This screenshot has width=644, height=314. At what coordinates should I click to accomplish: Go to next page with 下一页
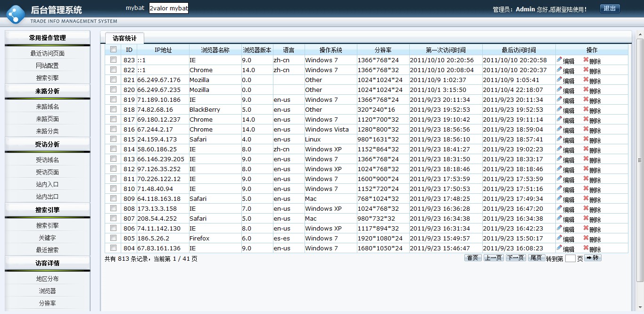(x=516, y=258)
